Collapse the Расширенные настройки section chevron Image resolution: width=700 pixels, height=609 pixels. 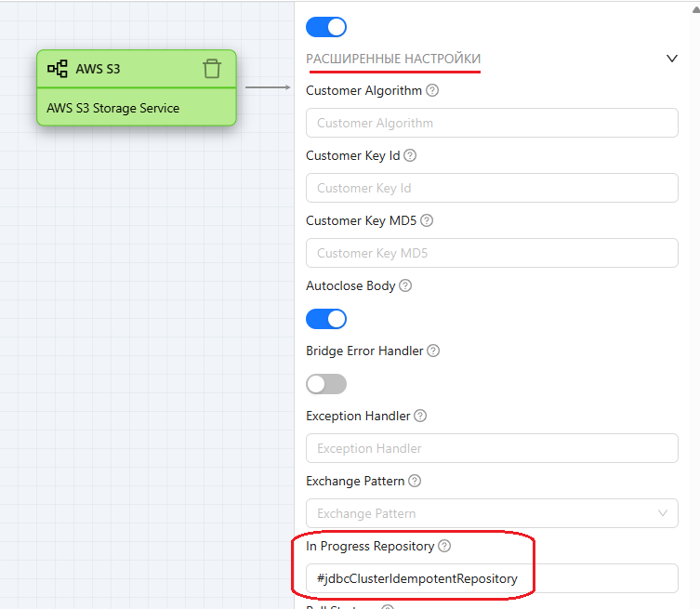pyautogui.click(x=672, y=59)
